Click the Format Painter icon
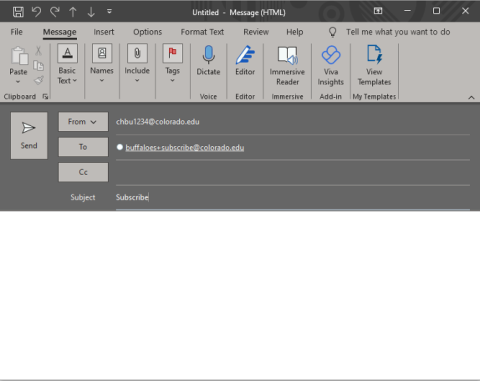Image resolution: width=480 pixels, height=381 pixels. pyautogui.click(x=39, y=80)
